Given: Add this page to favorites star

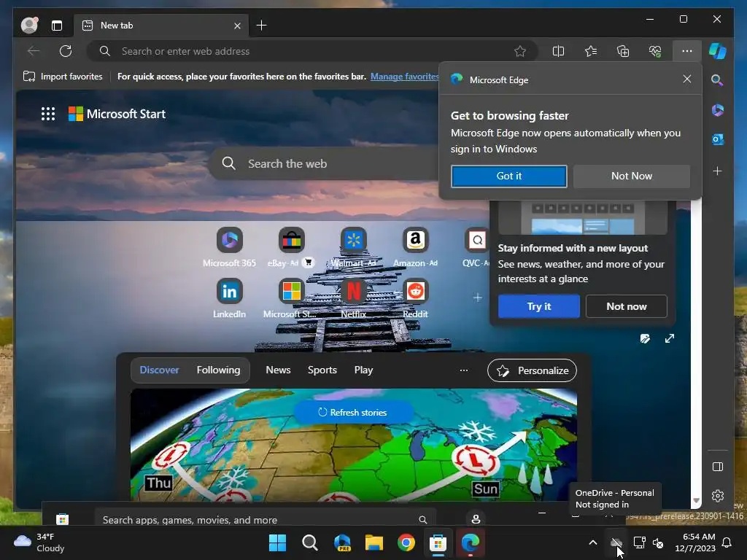Looking at the screenshot, I should pyautogui.click(x=520, y=51).
